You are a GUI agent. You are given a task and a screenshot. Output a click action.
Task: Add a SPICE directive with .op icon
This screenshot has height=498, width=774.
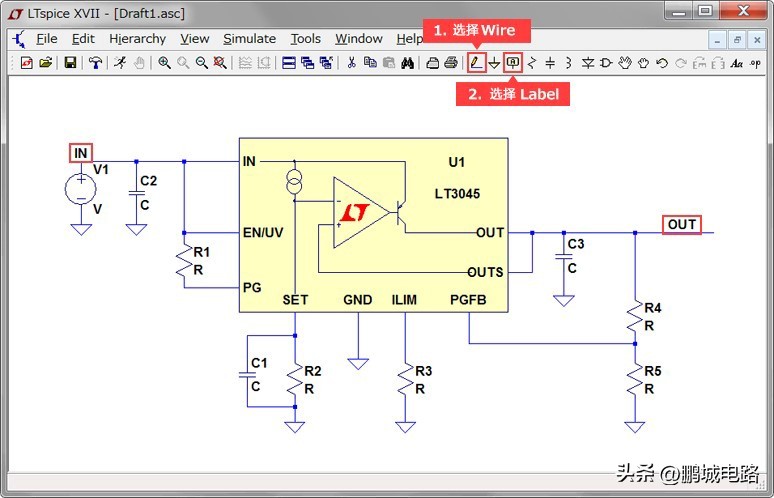pos(755,63)
